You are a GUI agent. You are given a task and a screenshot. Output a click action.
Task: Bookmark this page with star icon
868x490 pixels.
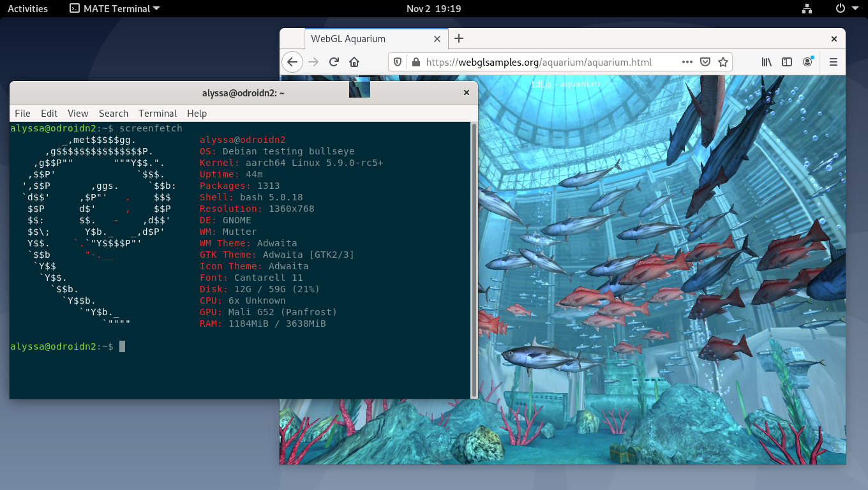tap(723, 62)
